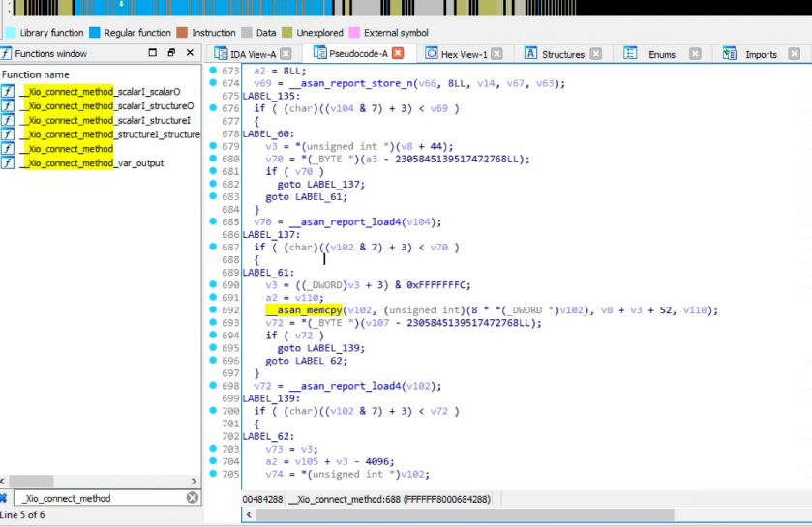Image resolution: width=812 pixels, height=527 pixels.
Task: Close the Hex View-1 tab
Action: point(496,54)
